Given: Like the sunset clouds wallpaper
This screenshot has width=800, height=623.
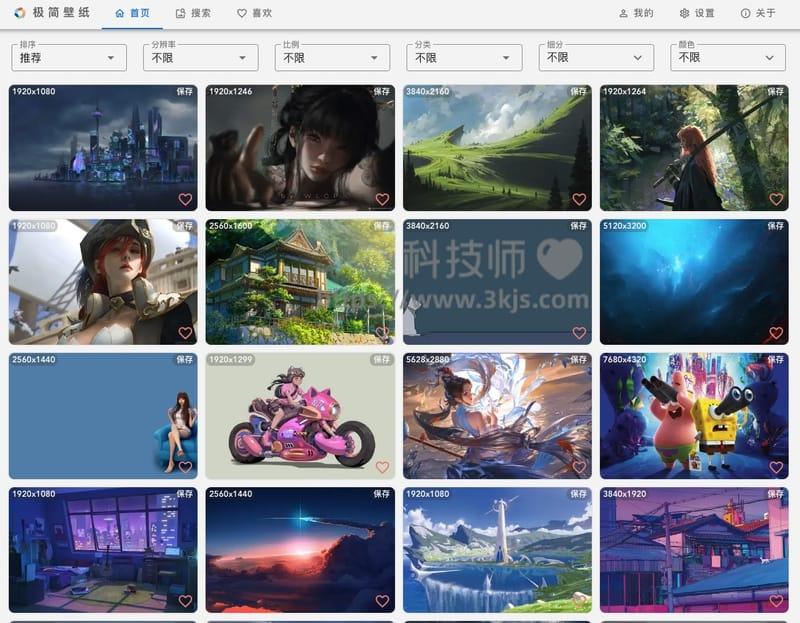Looking at the screenshot, I should pyautogui.click(x=382, y=601).
